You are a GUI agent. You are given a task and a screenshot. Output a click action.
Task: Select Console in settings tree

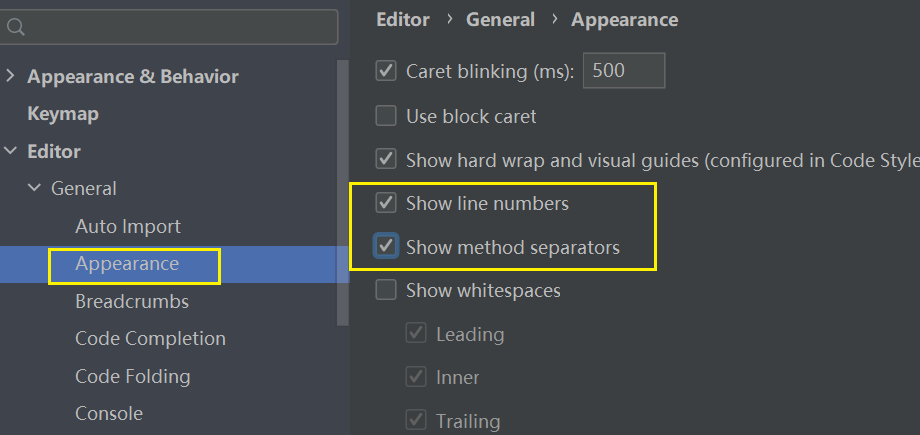[x=109, y=414]
